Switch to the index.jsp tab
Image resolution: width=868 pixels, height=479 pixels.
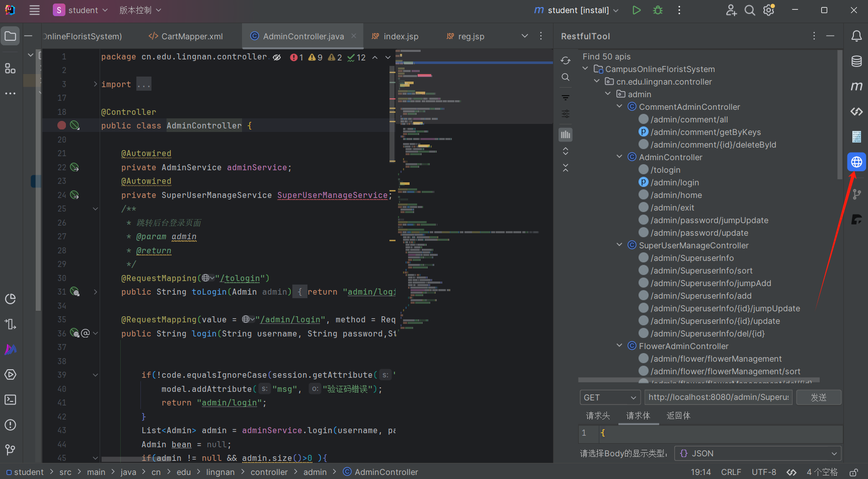395,36
